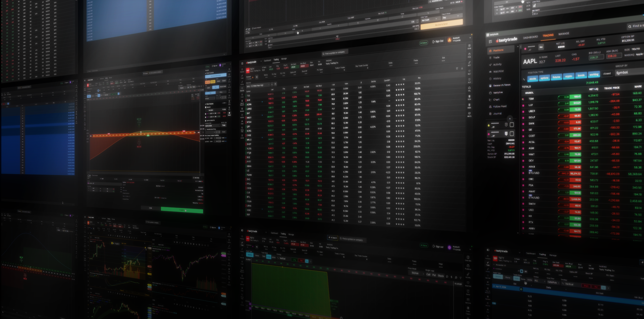Click Sign out in the lower options-chain window
The image size is (644, 319).
[438, 246]
